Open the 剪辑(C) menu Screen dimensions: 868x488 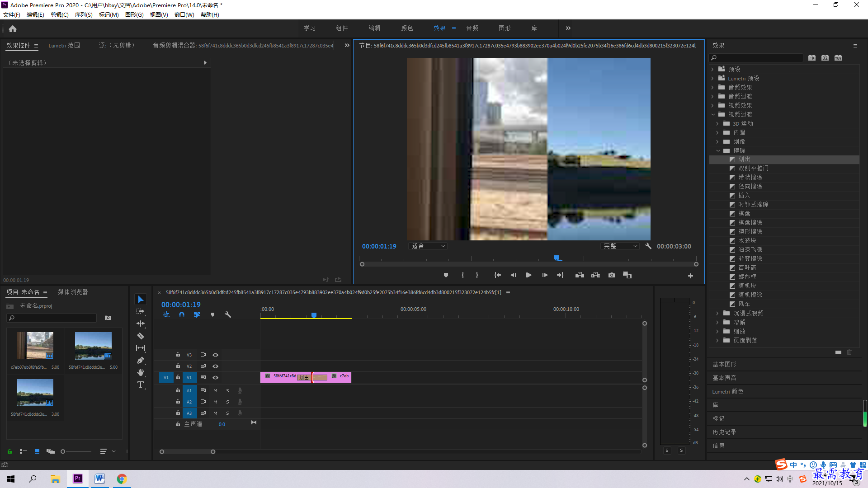coord(60,15)
